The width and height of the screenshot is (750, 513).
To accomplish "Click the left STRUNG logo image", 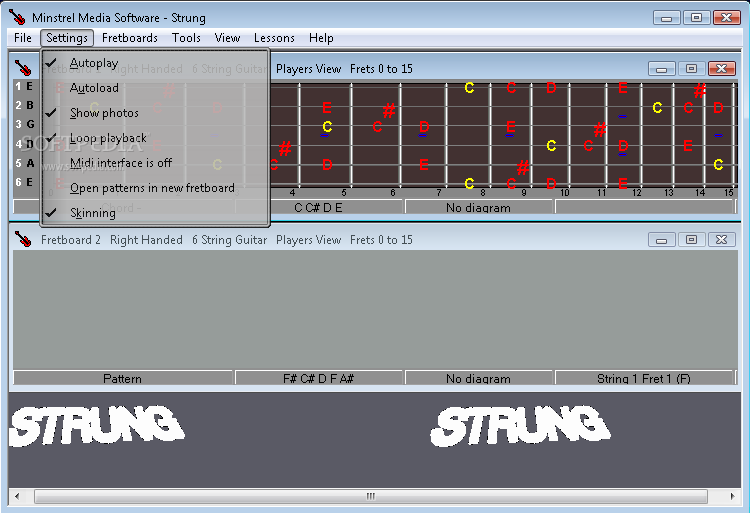I will point(97,426).
